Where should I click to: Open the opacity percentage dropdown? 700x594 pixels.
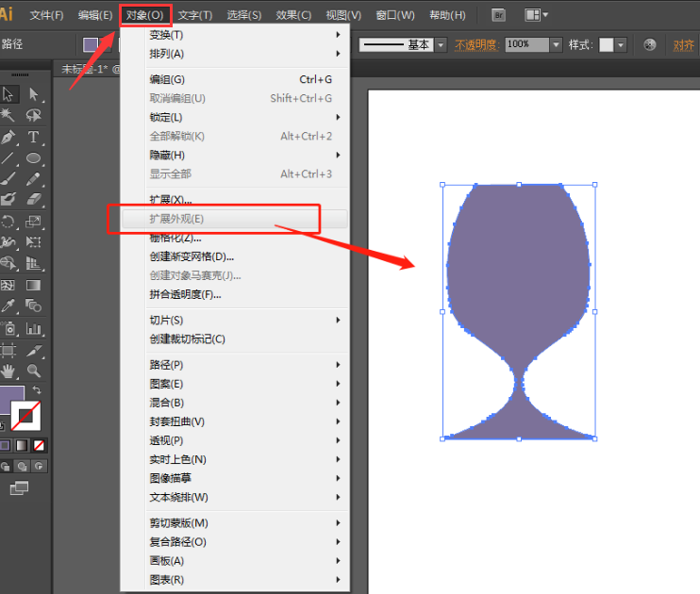(556, 45)
